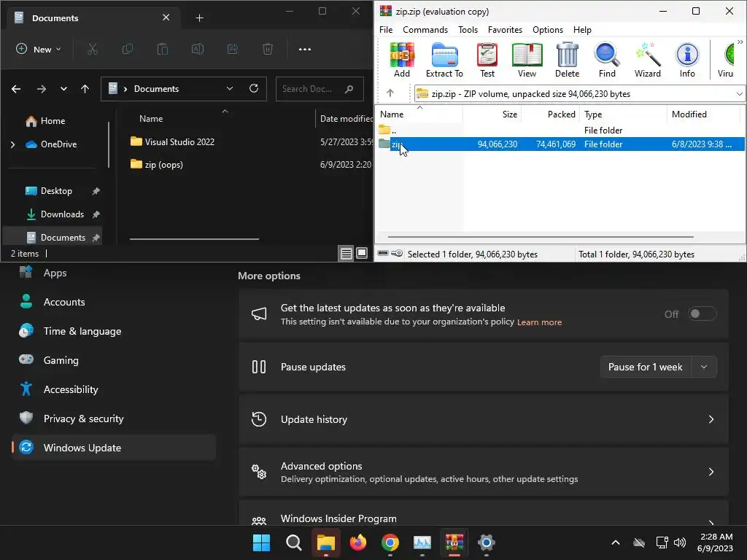Select the parent '..' folder row in WinRAR
Screen dimensions: 747x560
[561, 130]
